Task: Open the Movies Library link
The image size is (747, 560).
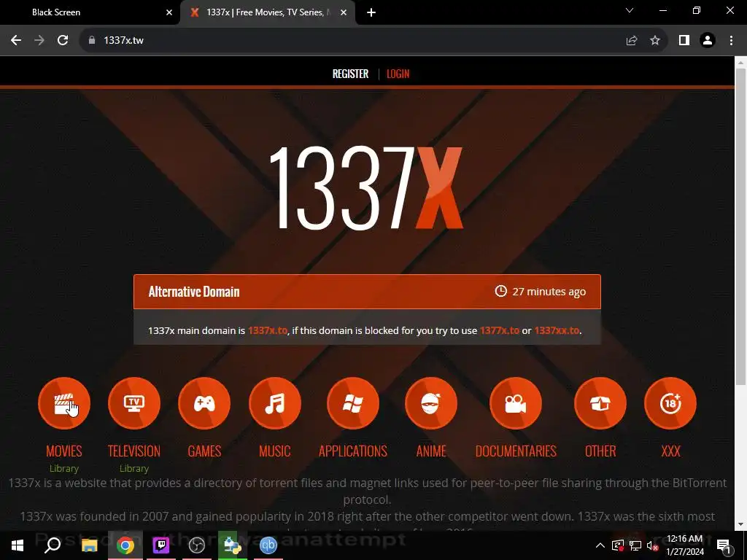Action: [64, 469]
